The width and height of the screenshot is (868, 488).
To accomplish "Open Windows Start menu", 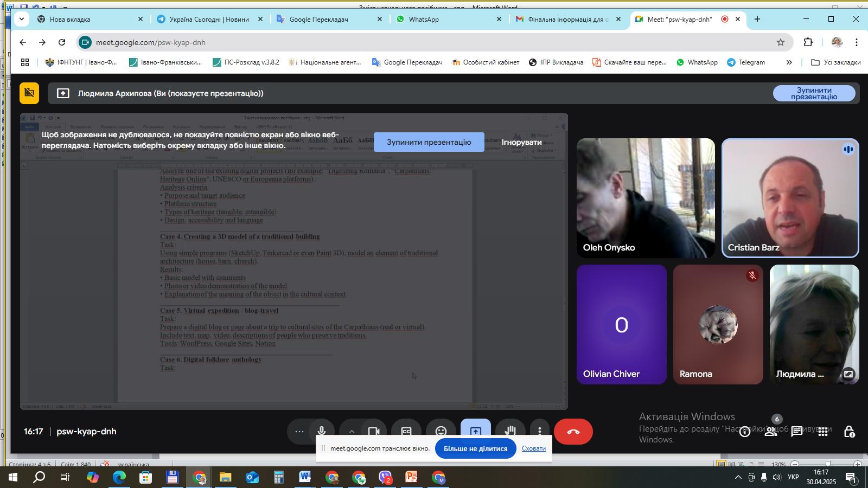I will 13,478.
